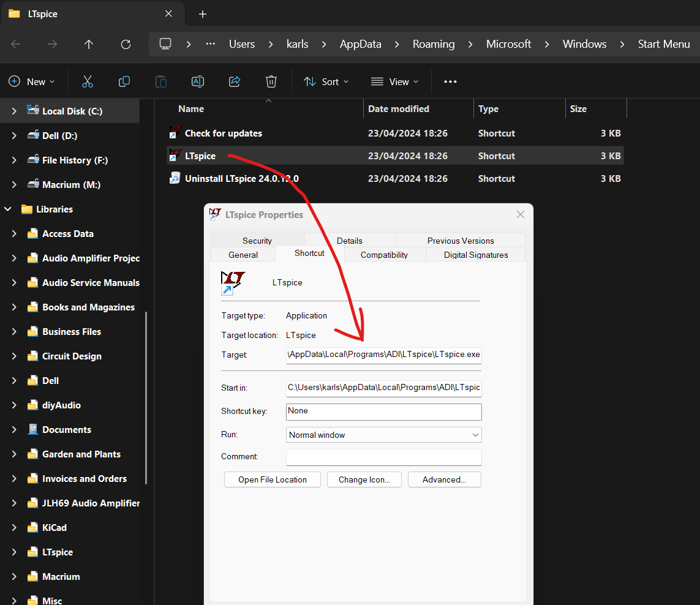Switch to the Previous Versions tab
The image size is (700, 605).
pos(461,241)
